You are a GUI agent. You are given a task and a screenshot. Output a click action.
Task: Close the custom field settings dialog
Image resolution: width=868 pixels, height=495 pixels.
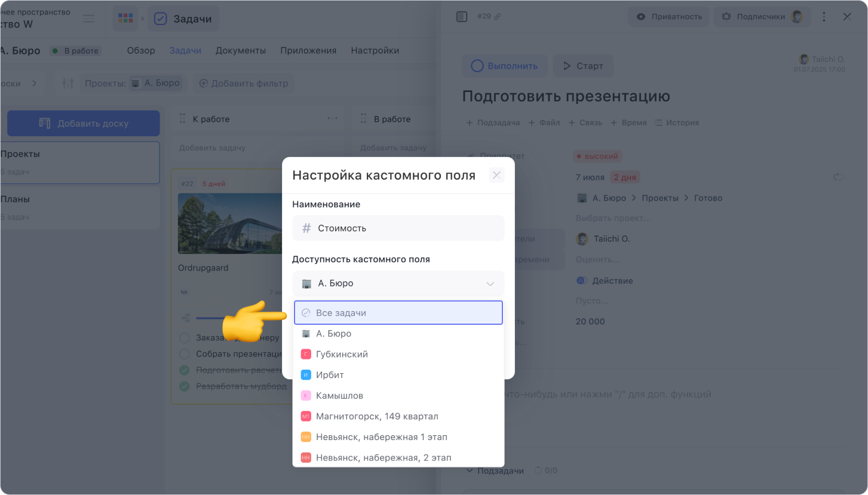(496, 175)
